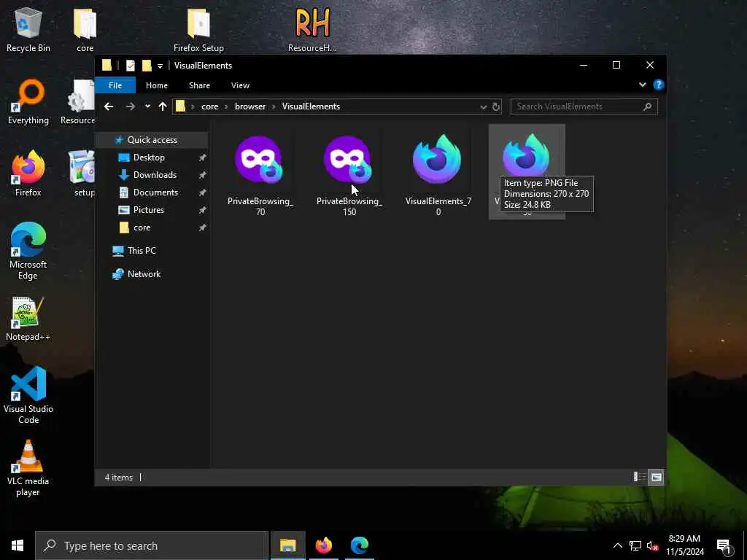Click the breadcrumb root folder chevron
The width and height of the screenshot is (747, 560).
[x=193, y=106]
